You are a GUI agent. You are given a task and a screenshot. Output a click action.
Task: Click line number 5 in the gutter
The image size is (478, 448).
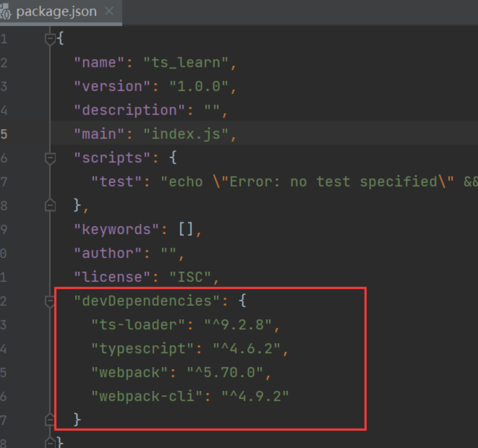(4, 134)
